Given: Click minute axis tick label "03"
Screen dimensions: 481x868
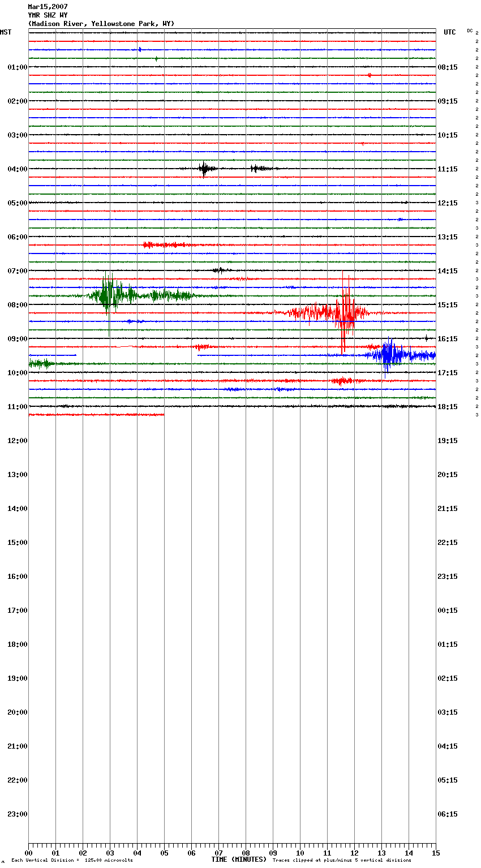Looking at the screenshot, I should [110, 853].
